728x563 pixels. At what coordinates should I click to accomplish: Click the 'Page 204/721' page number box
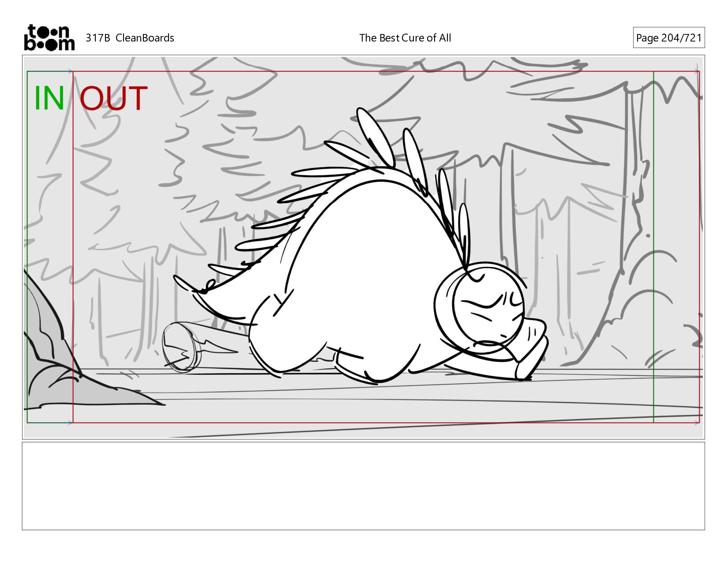pyautogui.click(x=669, y=38)
